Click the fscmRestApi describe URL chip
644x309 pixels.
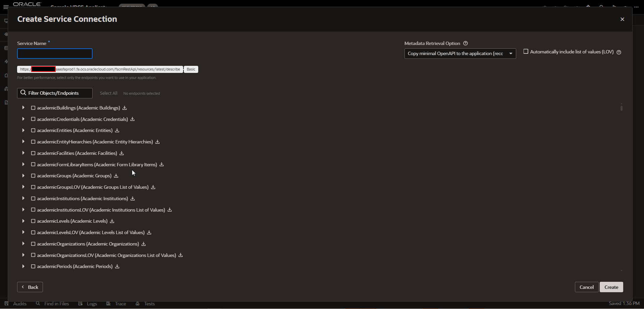pyautogui.click(x=100, y=70)
